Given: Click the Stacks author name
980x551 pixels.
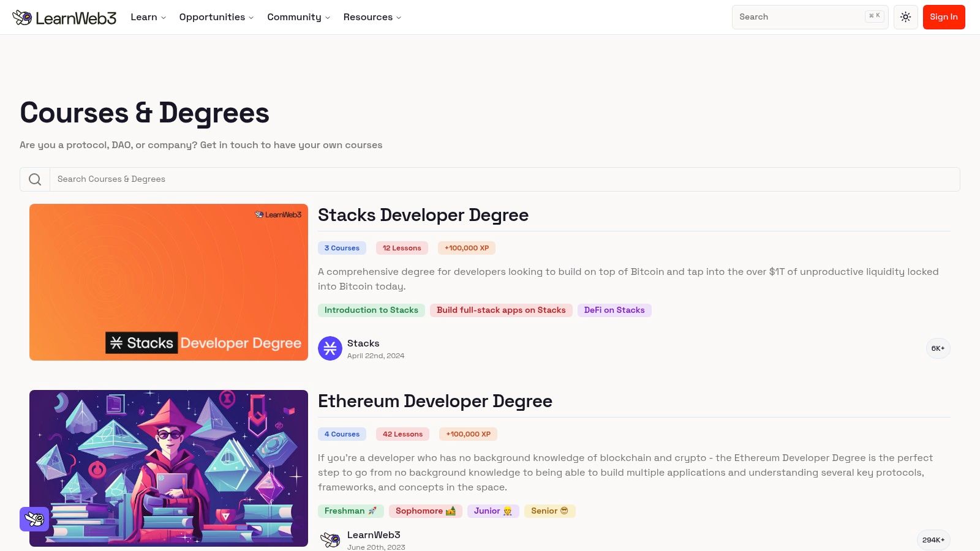Looking at the screenshot, I should pyautogui.click(x=363, y=343).
